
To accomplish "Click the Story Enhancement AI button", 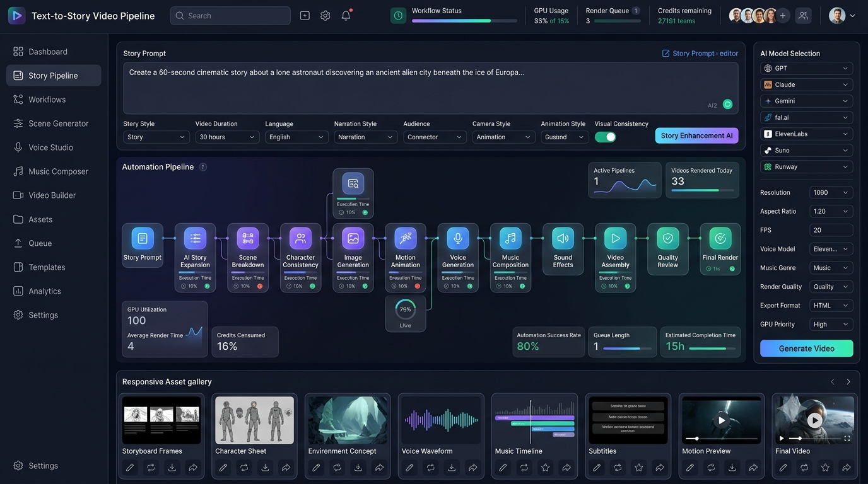I will (x=696, y=135).
